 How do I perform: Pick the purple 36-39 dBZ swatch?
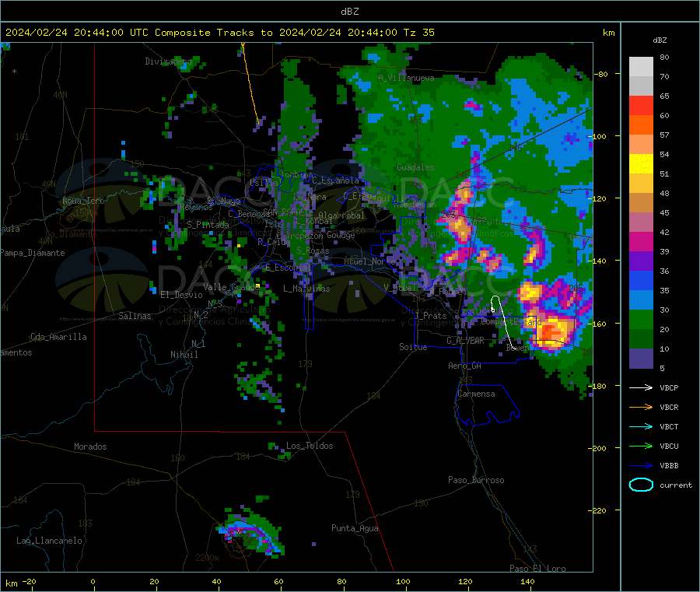641,261
